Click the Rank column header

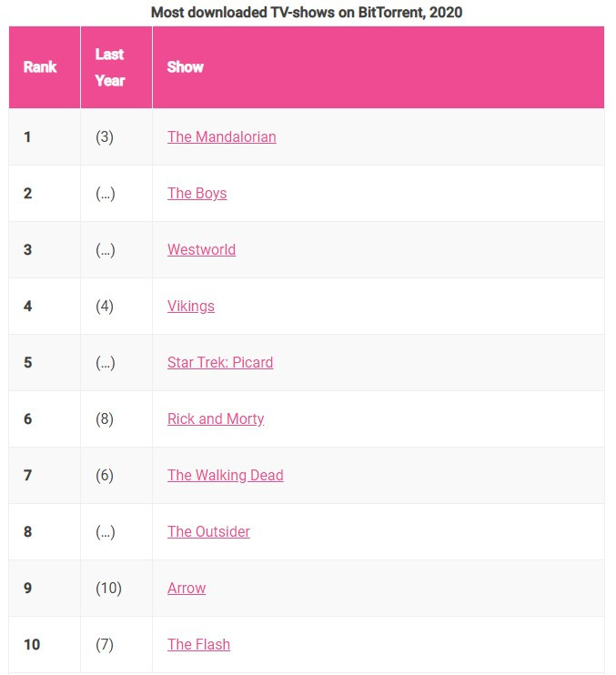point(40,67)
